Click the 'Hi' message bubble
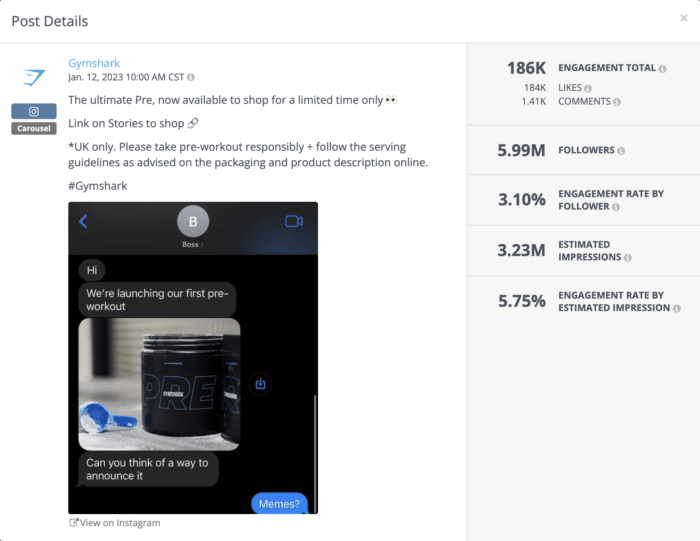Image resolution: width=700 pixels, height=541 pixels. tap(92, 270)
